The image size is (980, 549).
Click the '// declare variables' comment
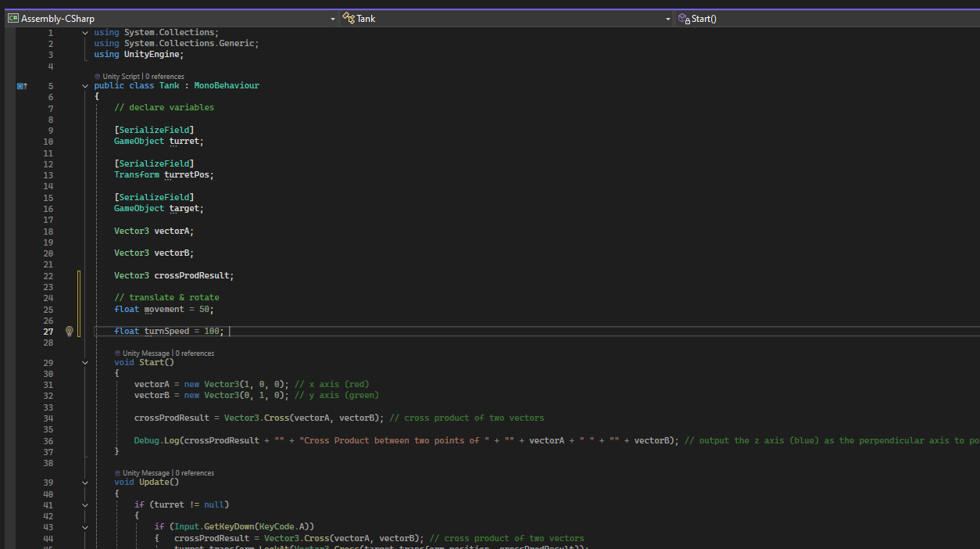click(164, 107)
